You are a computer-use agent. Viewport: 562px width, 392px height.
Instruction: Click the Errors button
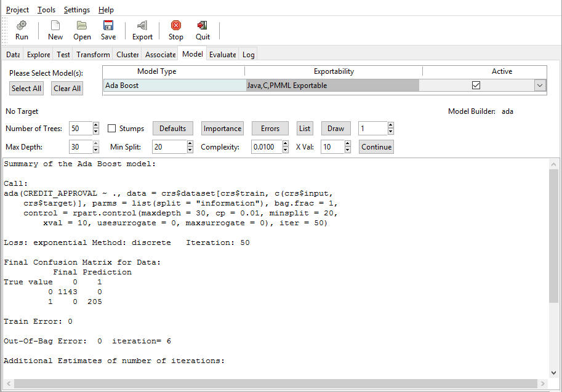coord(270,128)
